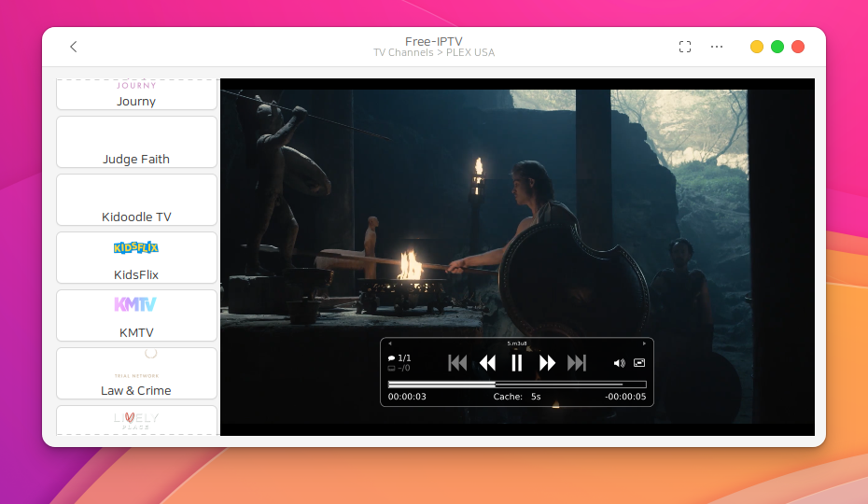Choose Judge Faith from channel list
This screenshot has width=868, height=504.
tap(136, 143)
